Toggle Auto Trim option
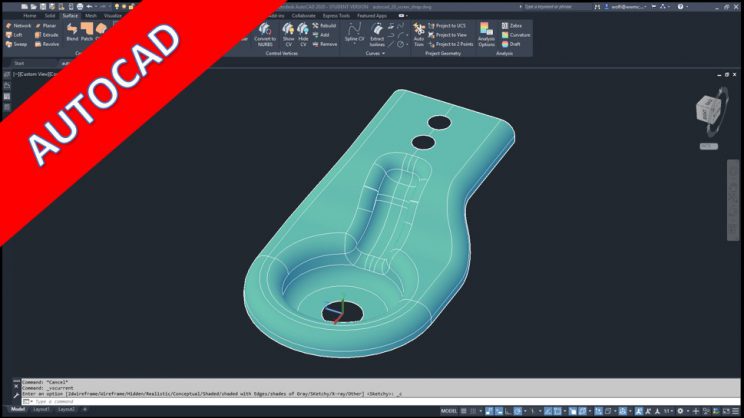744x418 pixels. (x=418, y=34)
